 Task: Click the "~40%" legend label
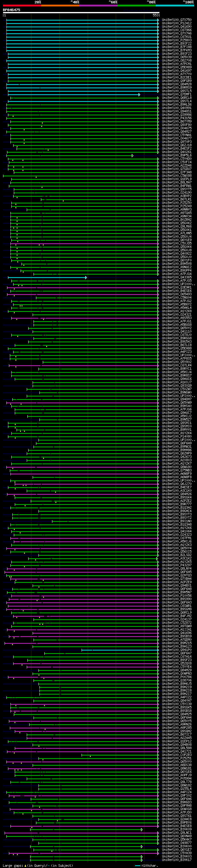[x=75, y=2]
